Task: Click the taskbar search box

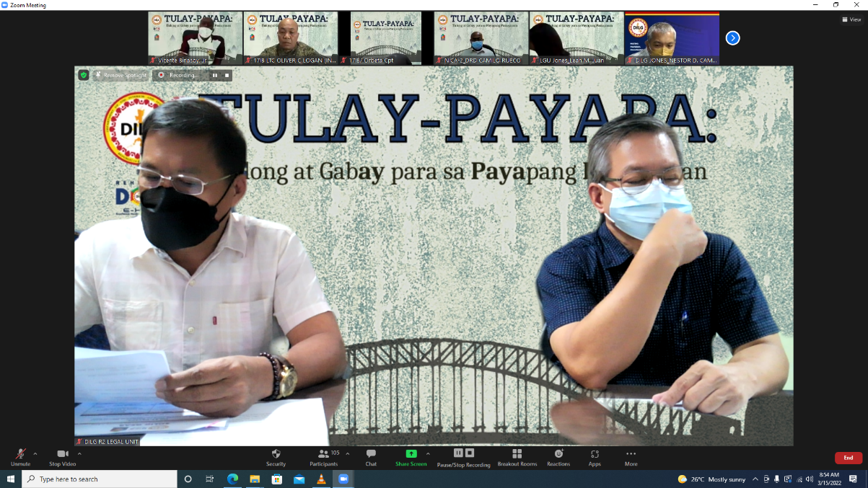Action: pos(100,479)
